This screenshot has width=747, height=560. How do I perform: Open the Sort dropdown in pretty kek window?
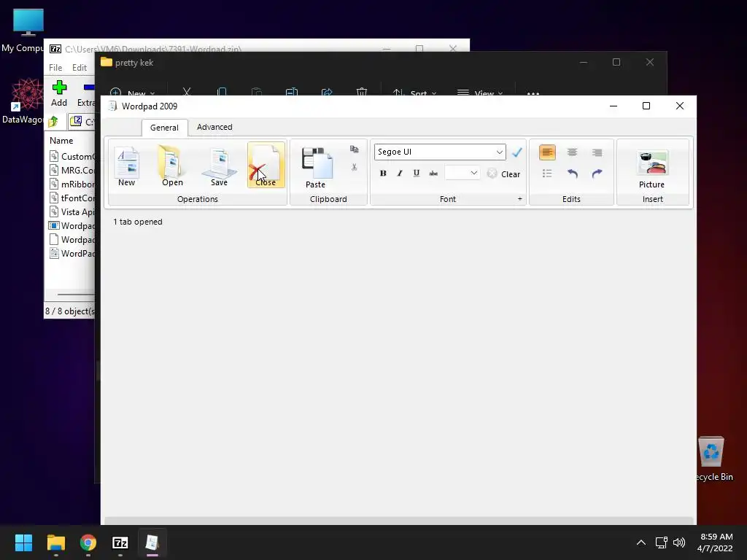(414, 93)
